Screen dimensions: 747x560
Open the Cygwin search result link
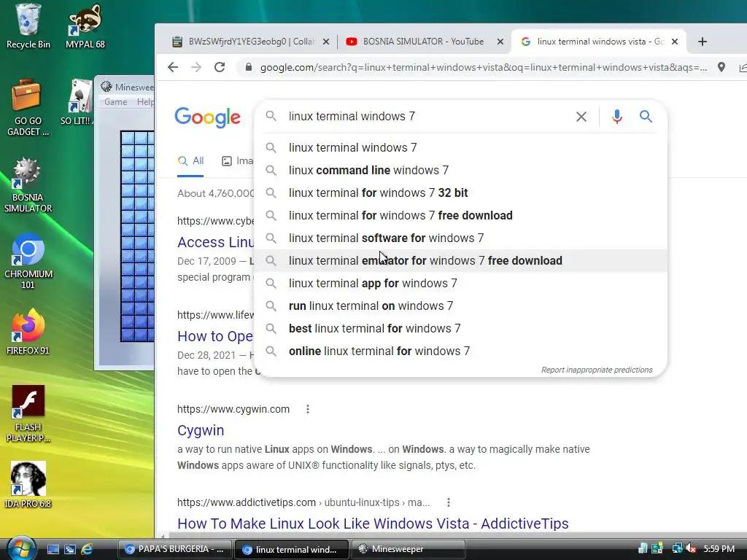click(201, 430)
